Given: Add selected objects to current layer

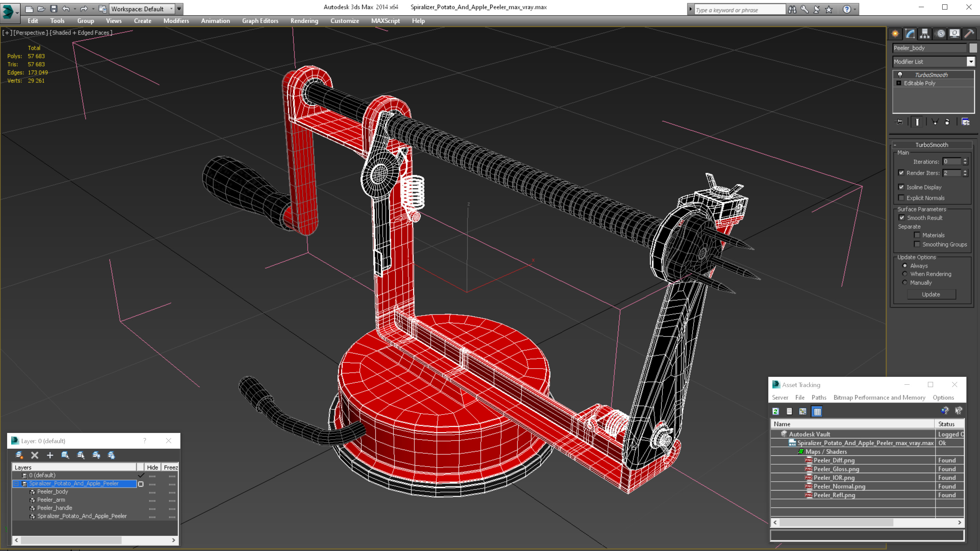Looking at the screenshot, I should pos(50,455).
